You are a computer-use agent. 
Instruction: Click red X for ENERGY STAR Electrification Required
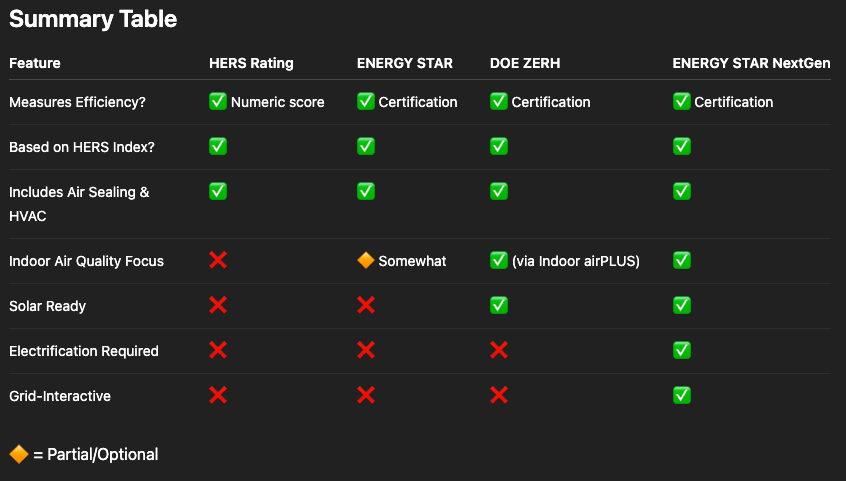pos(366,350)
